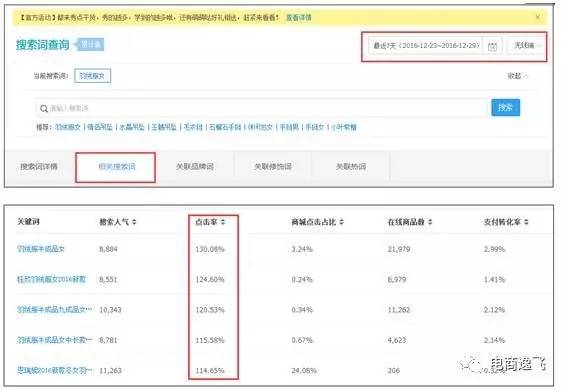Click the click-rate value 120.53%
This screenshot has height=389, width=563.
pos(210,310)
